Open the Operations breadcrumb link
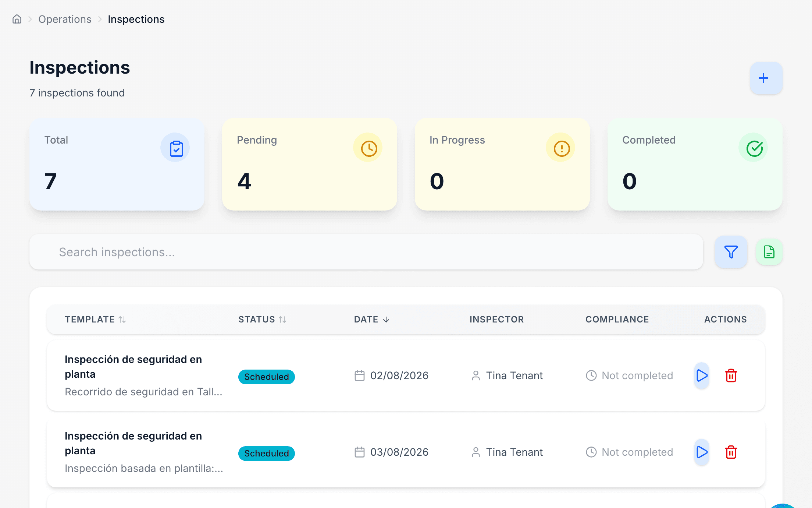The height and width of the screenshot is (508, 812). coord(65,19)
